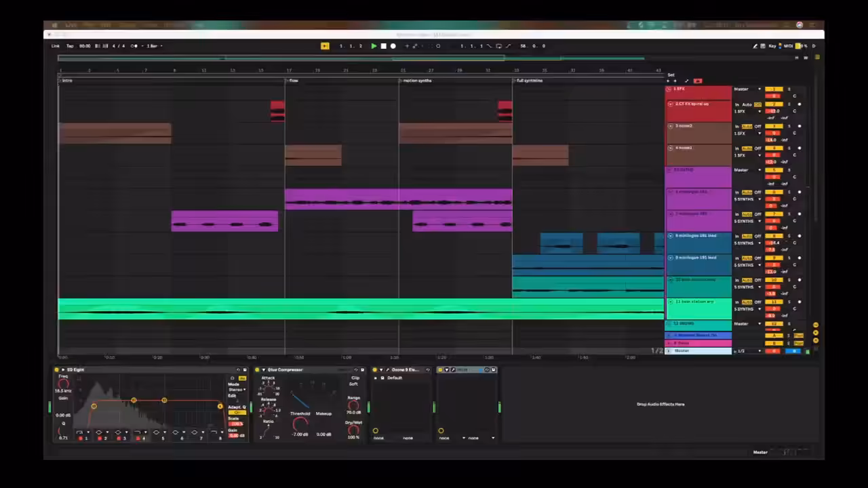Image resolution: width=868 pixels, height=488 pixels.
Task: Unfold the 2 CT FX spiral up track
Action: (671, 104)
